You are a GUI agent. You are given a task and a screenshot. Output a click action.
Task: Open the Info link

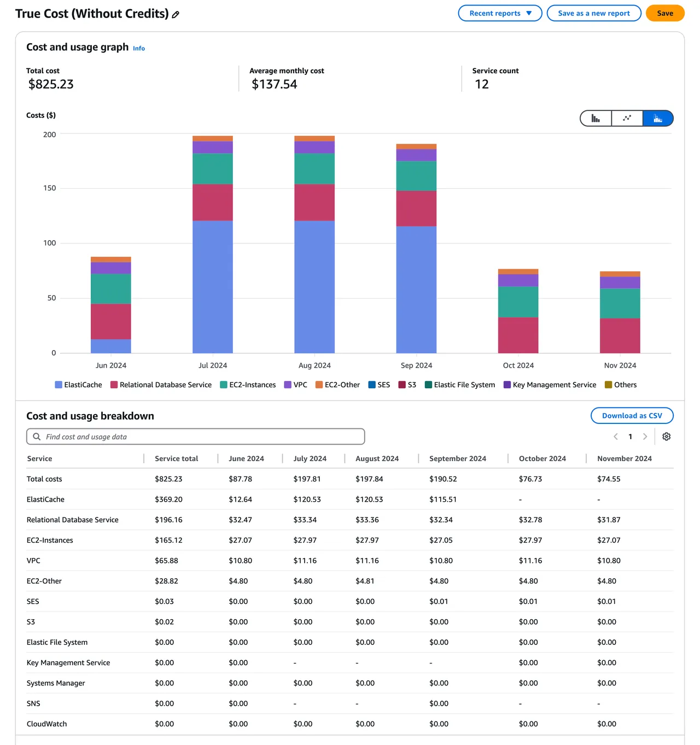pos(139,48)
